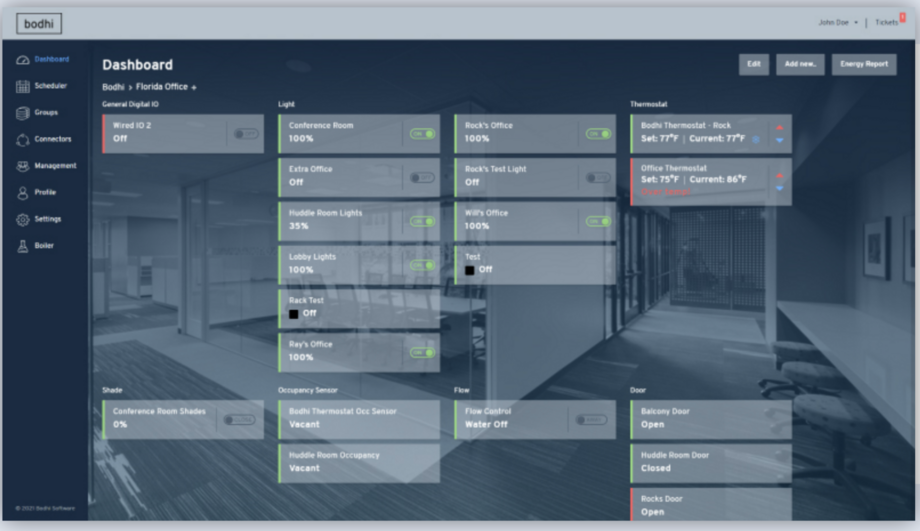Open the Rocks Door tile
Image resolution: width=920 pixels, height=531 pixels.
click(x=711, y=504)
